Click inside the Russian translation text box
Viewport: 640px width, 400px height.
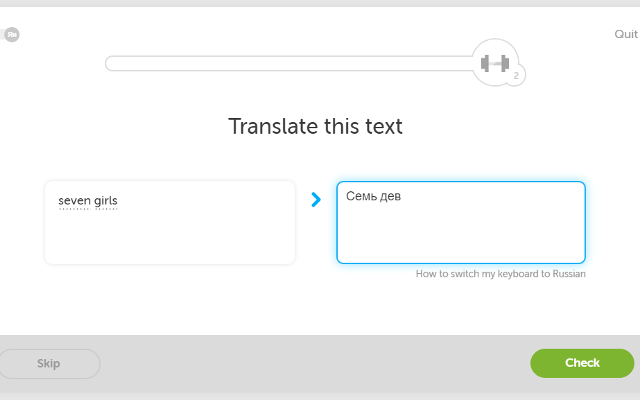(461, 222)
